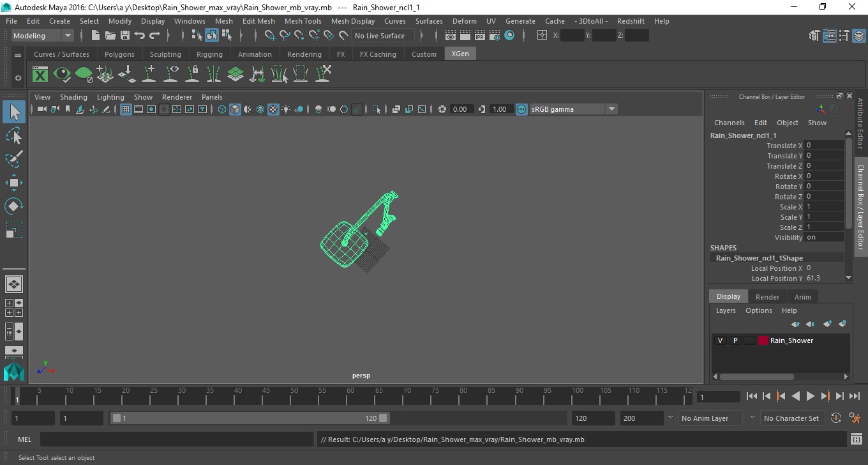Open the Render Settings clapperboard gear icon
Screen dimensions: 868x465
pos(495,36)
